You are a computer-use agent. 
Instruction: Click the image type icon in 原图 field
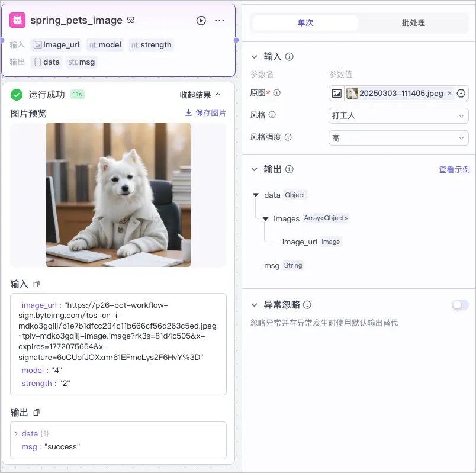click(x=336, y=93)
